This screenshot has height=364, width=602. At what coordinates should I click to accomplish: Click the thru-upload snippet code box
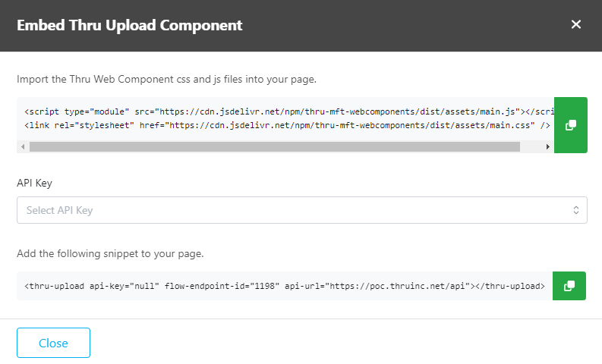click(x=285, y=286)
